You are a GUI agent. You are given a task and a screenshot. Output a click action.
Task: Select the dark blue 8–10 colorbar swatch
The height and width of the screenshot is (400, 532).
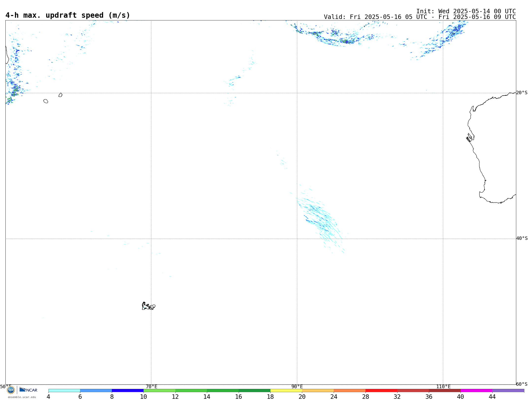point(128,390)
